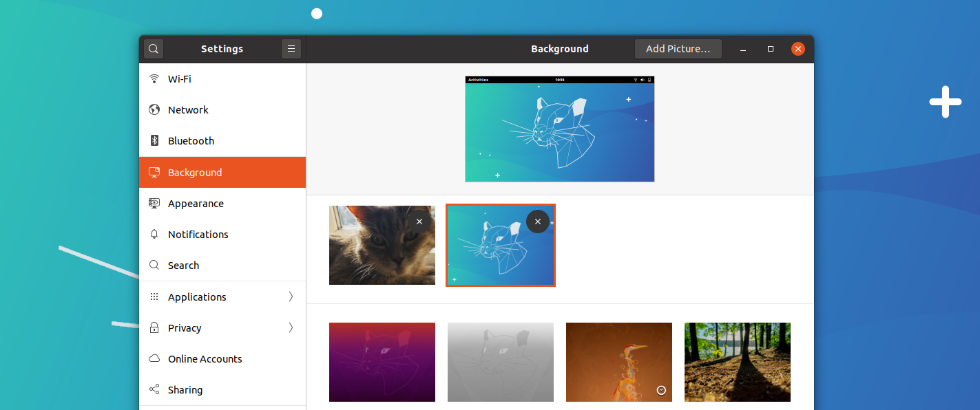980x410 pixels.
Task: Open the Settings hamburger menu
Action: tap(291, 49)
